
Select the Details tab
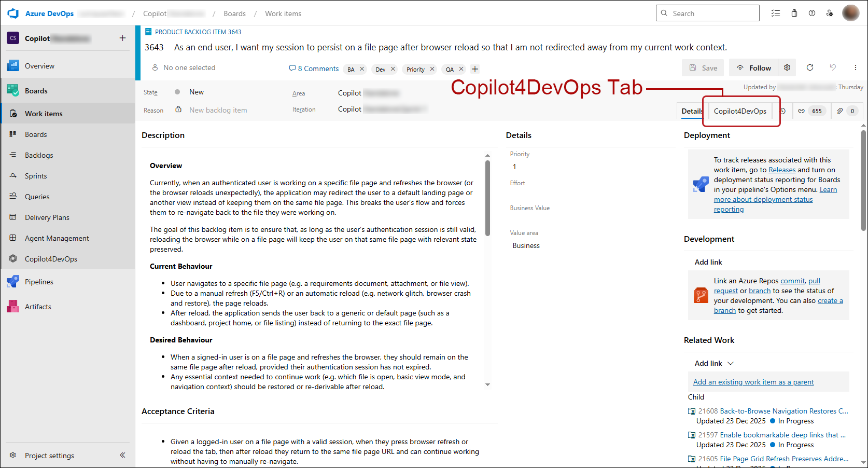point(692,111)
